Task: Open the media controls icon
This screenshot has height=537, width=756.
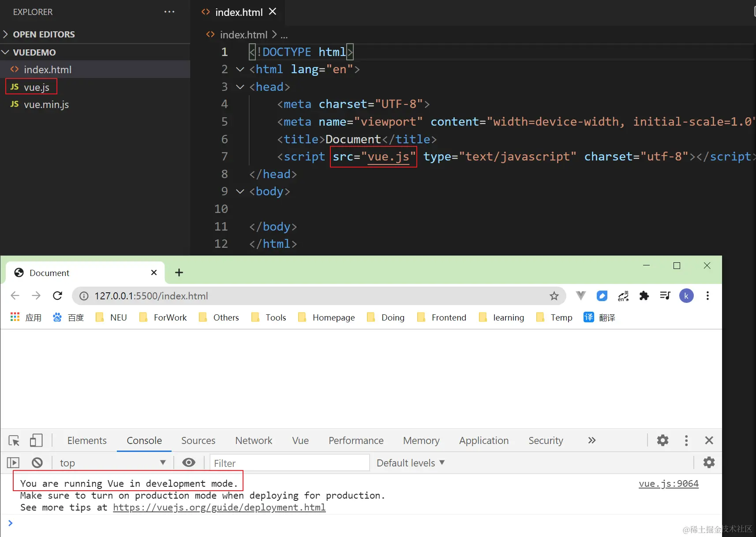Action: coord(665,296)
